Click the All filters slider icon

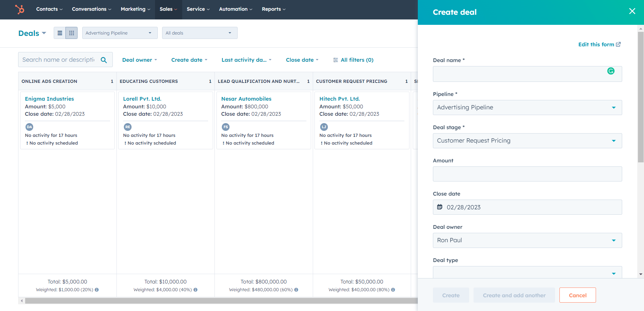(x=335, y=60)
